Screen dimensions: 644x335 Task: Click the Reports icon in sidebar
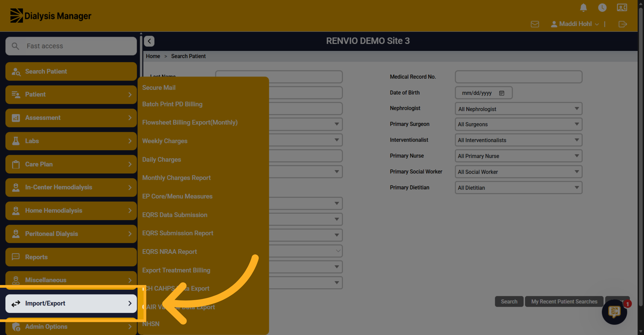(16, 257)
